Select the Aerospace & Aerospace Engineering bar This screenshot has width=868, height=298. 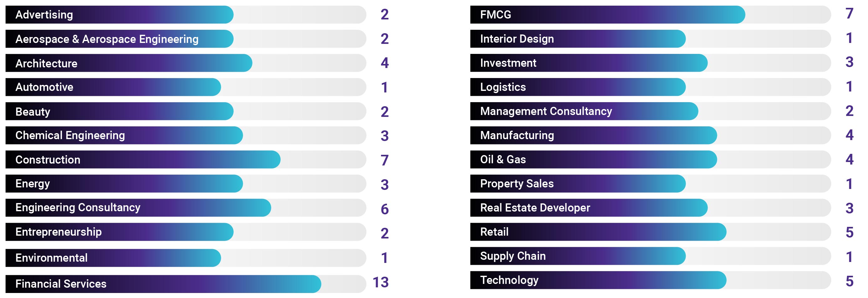point(119,39)
